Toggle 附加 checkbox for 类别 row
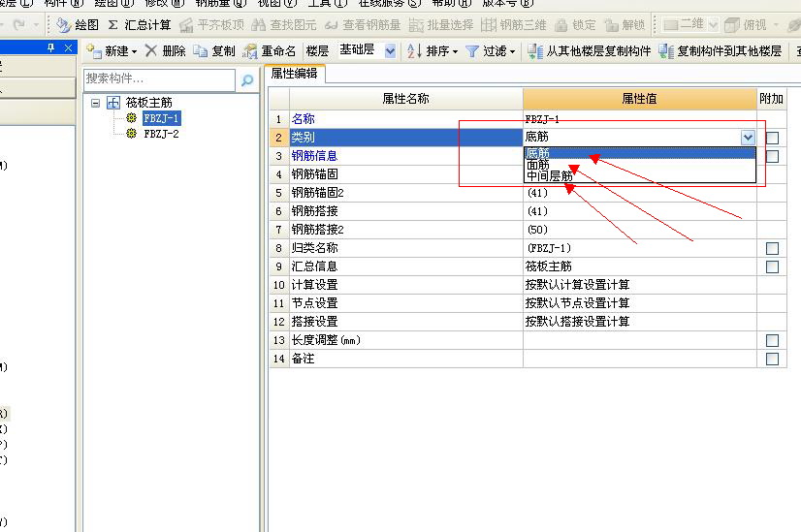 [772, 138]
